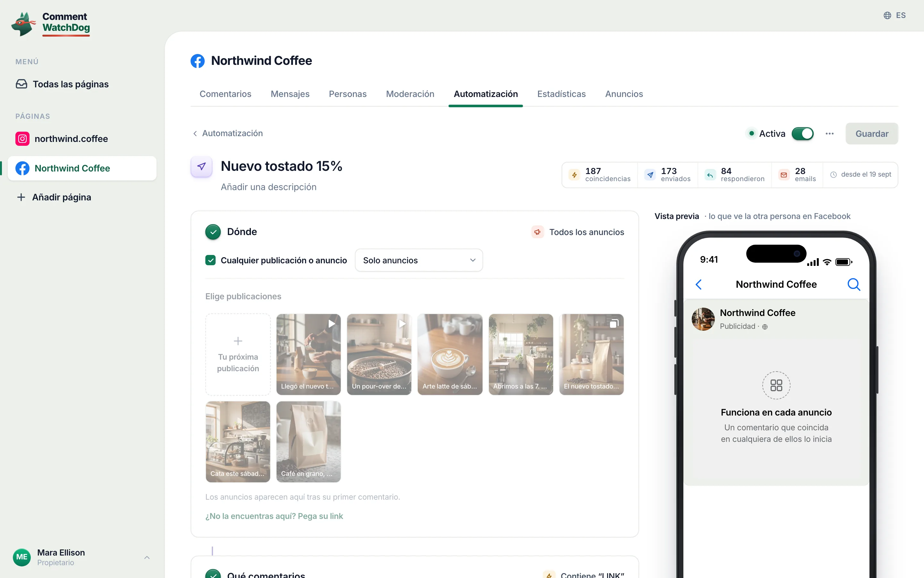Toggle the Activa automation switch
Image resolution: width=924 pixels, height=578 pixels.
point(802,133)
